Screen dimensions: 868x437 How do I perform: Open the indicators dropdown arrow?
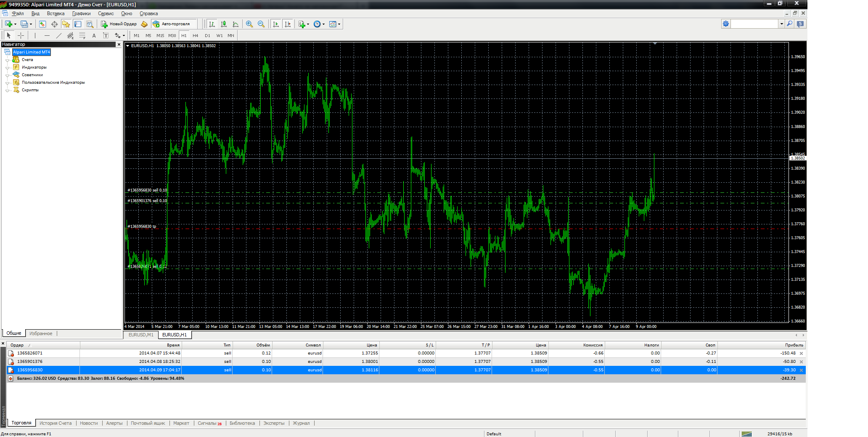(x=308, y=24)
